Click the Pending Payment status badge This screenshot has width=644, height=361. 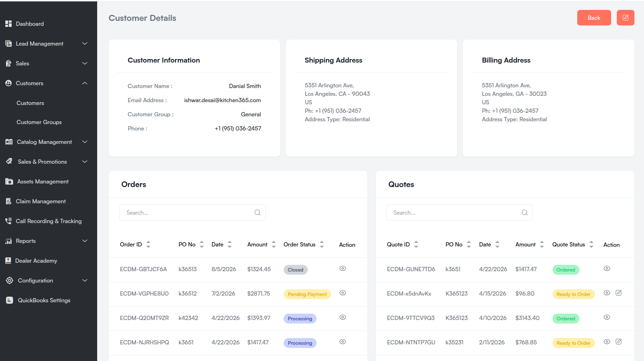(x=307, y=294)
